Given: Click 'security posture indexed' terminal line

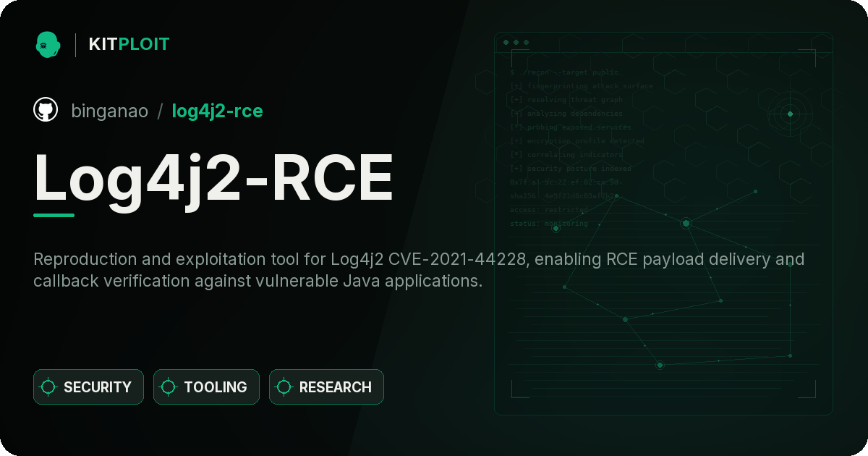Looking at the screenshot, I should pos(571,169).
